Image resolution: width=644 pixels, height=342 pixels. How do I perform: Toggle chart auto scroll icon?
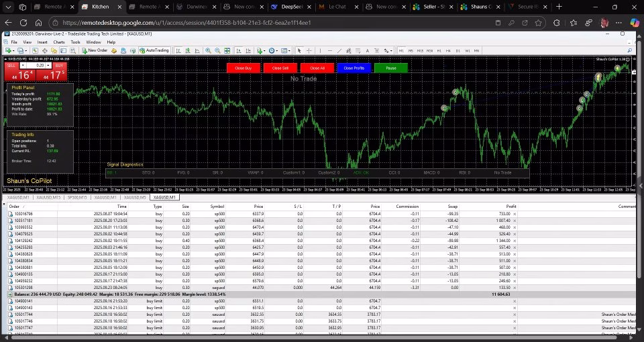[x=239, y=50]
